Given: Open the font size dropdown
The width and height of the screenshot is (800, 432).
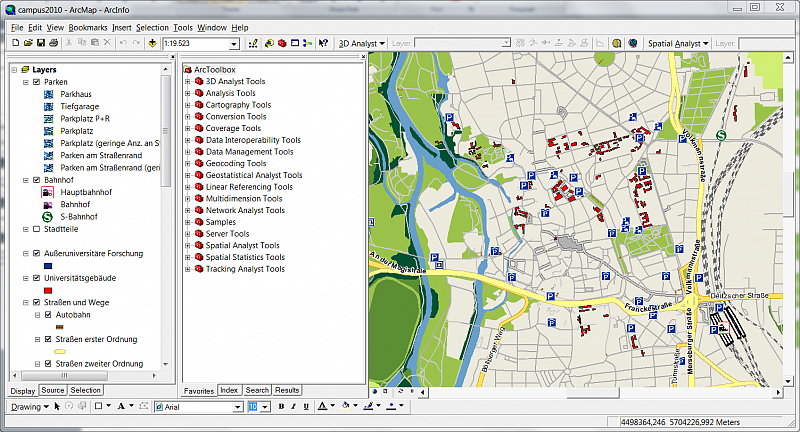Looking at the screenshot, I should [x=265, y=407].
